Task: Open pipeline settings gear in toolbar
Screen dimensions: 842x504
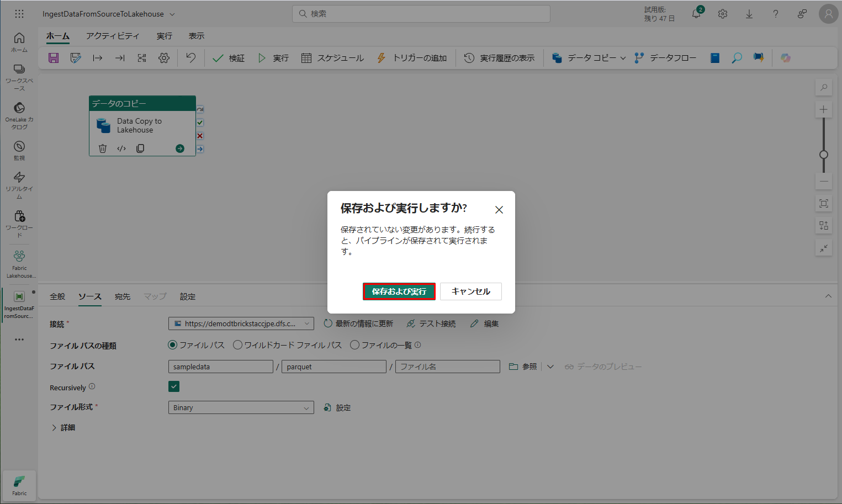Action: (164, 58)
